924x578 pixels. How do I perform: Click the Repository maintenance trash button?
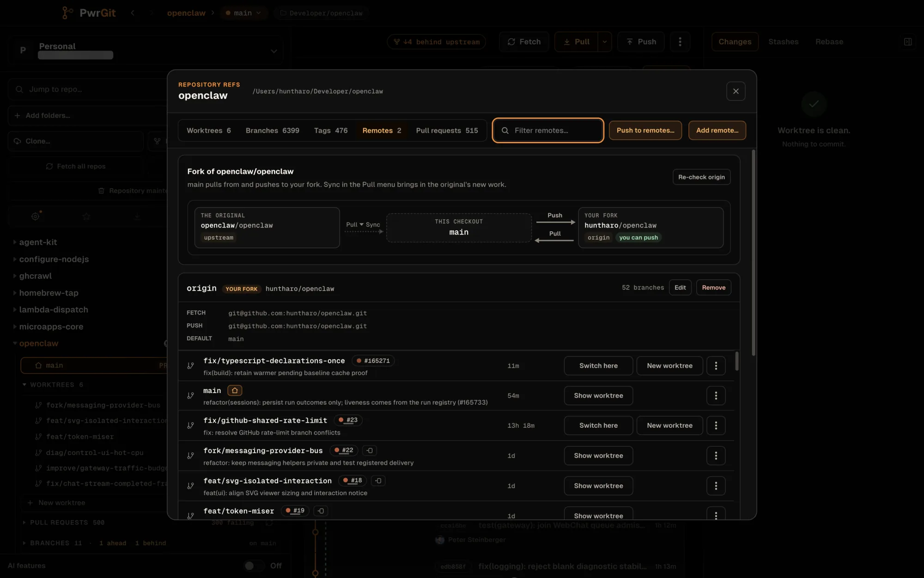(x=133, y=191)
